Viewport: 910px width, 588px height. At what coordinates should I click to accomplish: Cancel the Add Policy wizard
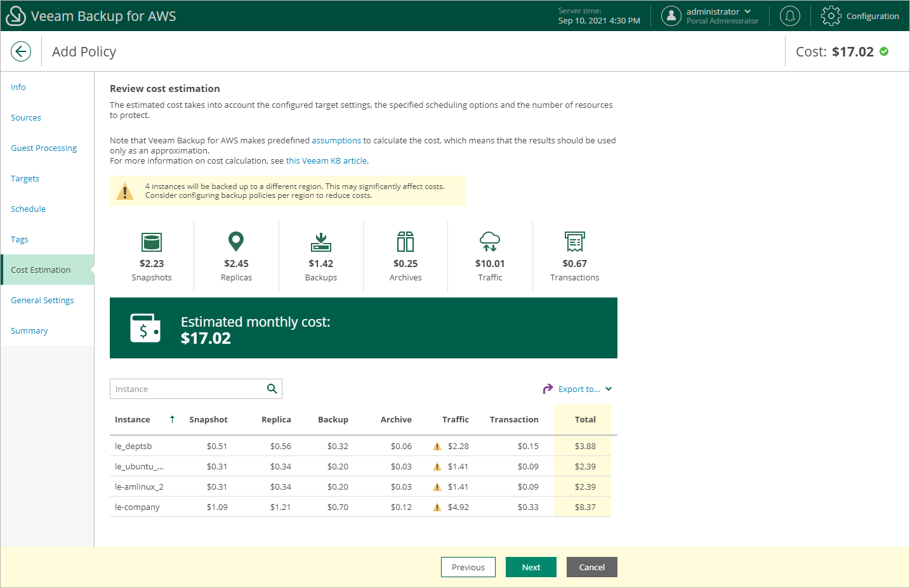pos(592,567)
